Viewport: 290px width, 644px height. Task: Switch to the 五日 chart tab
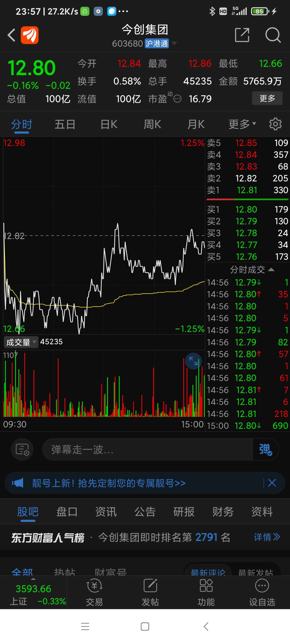click(x=65, y=125)
